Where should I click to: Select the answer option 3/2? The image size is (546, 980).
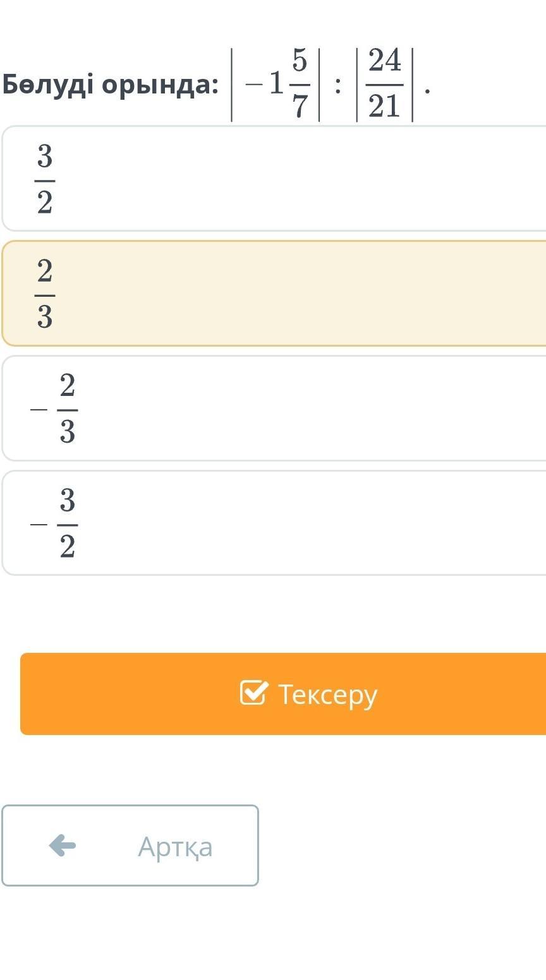tap(274, 179)
